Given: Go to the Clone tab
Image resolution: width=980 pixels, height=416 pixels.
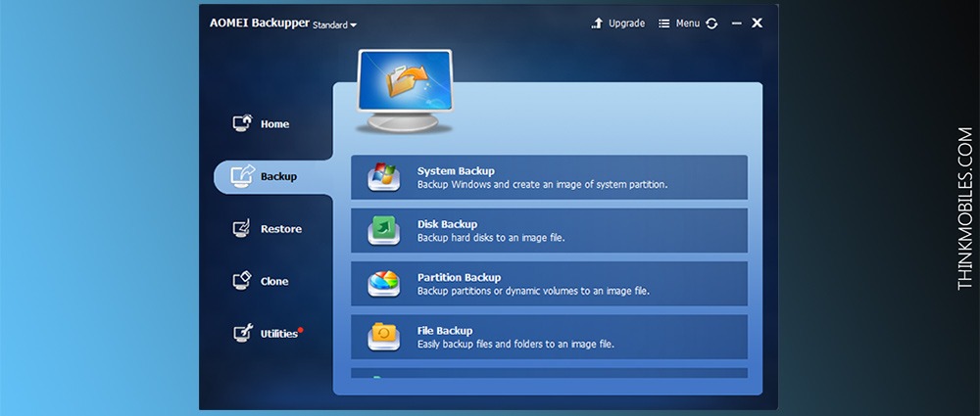Looking at the screenshot, I should click(x=274, y=281).
